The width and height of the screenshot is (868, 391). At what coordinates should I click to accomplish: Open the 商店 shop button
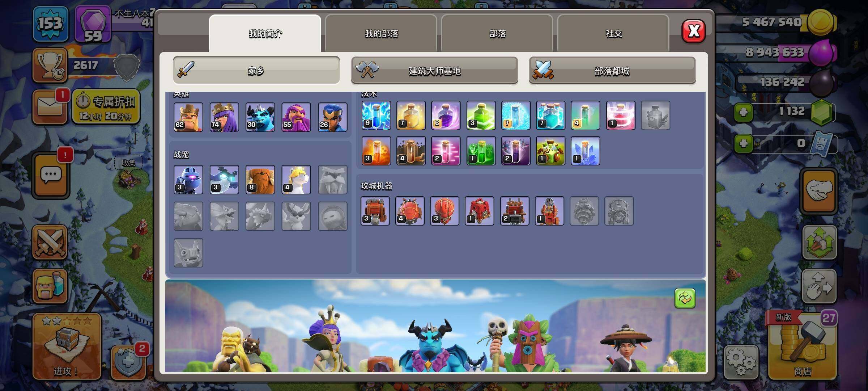802,349
